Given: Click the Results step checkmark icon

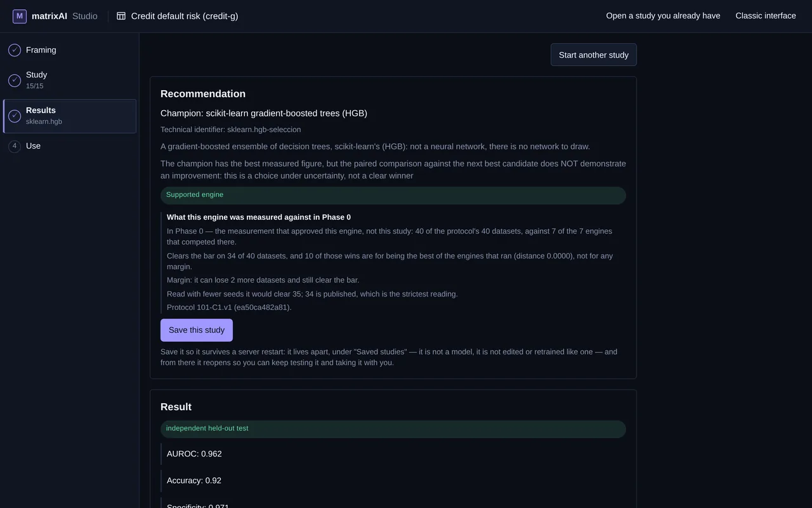Looking at the screenshot, I should (x=15, y=116).
